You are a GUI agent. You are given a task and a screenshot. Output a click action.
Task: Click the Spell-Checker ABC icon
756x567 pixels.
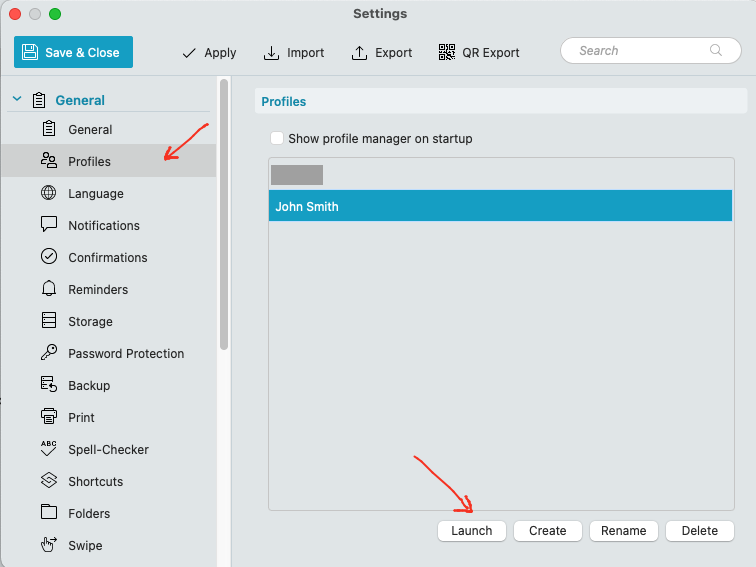pos(49,448)
